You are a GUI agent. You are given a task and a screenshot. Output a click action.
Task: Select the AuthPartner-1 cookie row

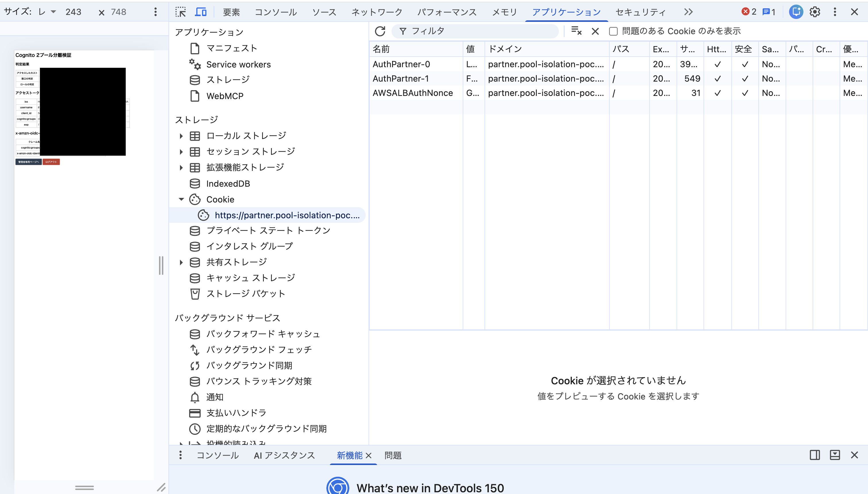click(x=618, y=78)
